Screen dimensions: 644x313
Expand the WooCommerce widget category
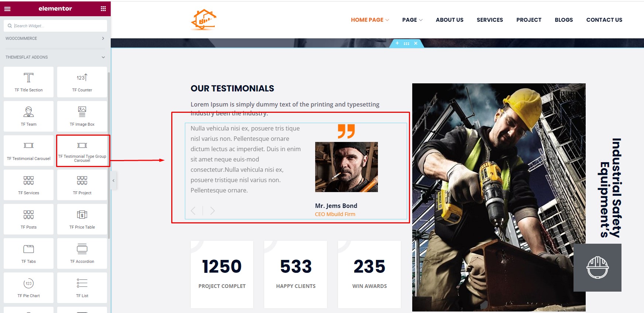tap(55, 38)
